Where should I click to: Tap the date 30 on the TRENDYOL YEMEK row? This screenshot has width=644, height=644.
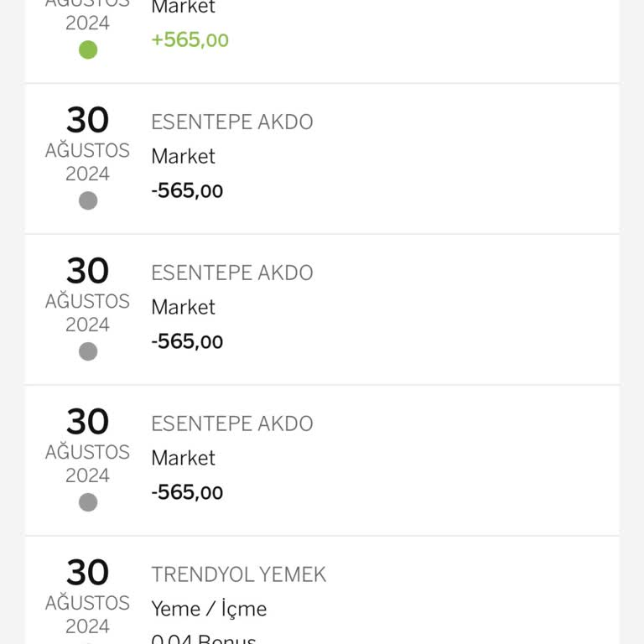point(87,574)
